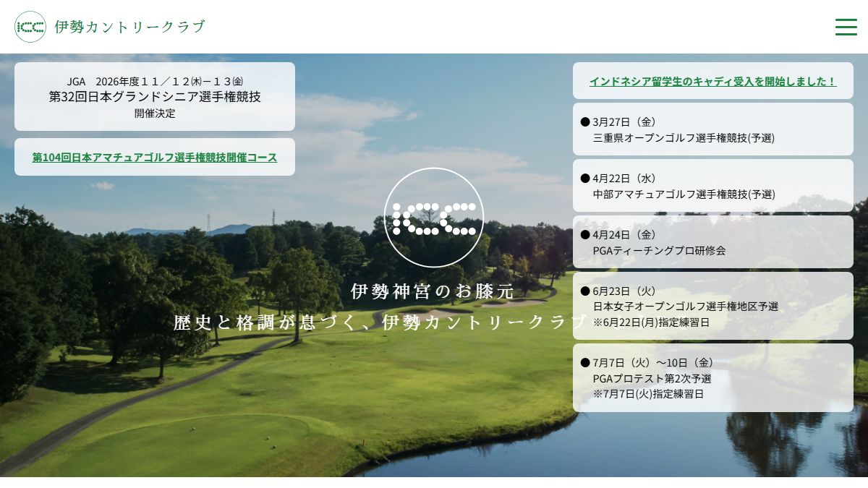
Task: Click 6月23日 日本女子オープンゴルフ選手権地区予選 entry
Action: (713, 306)
